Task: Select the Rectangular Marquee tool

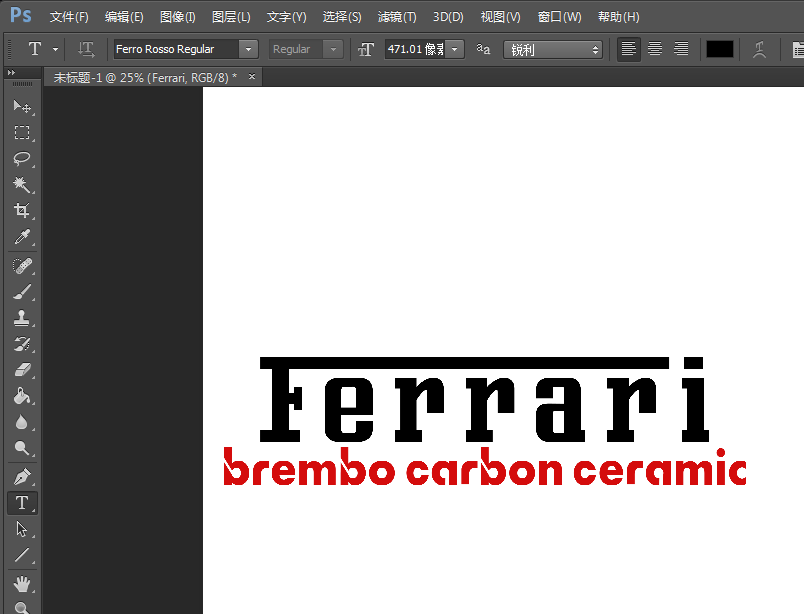Action: pyautogui.click(x=22, y=132)
